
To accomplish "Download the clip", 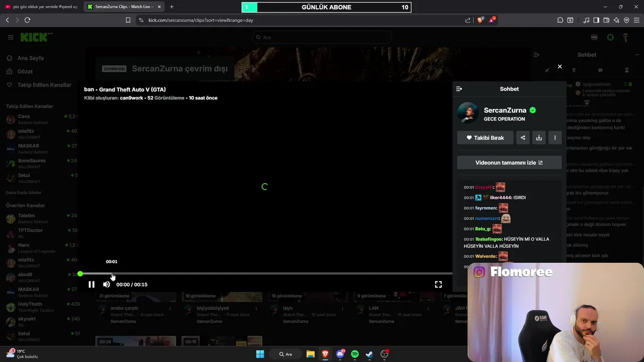I will [x=539, y=138].
